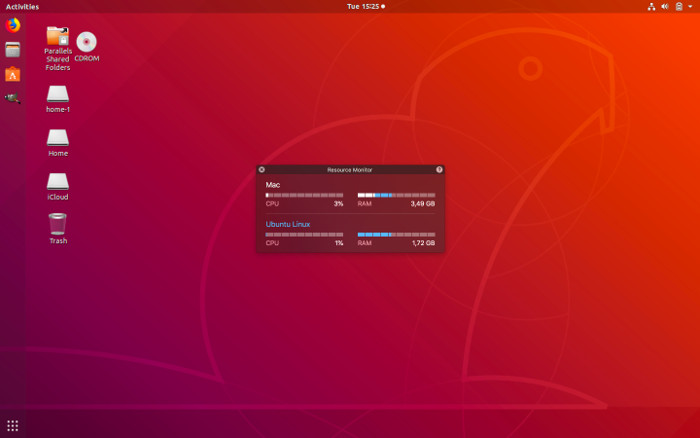Click the Ubuntu RAM value 1,72 GB
This screenshot has height=438, width=700.
click(423, 243)
